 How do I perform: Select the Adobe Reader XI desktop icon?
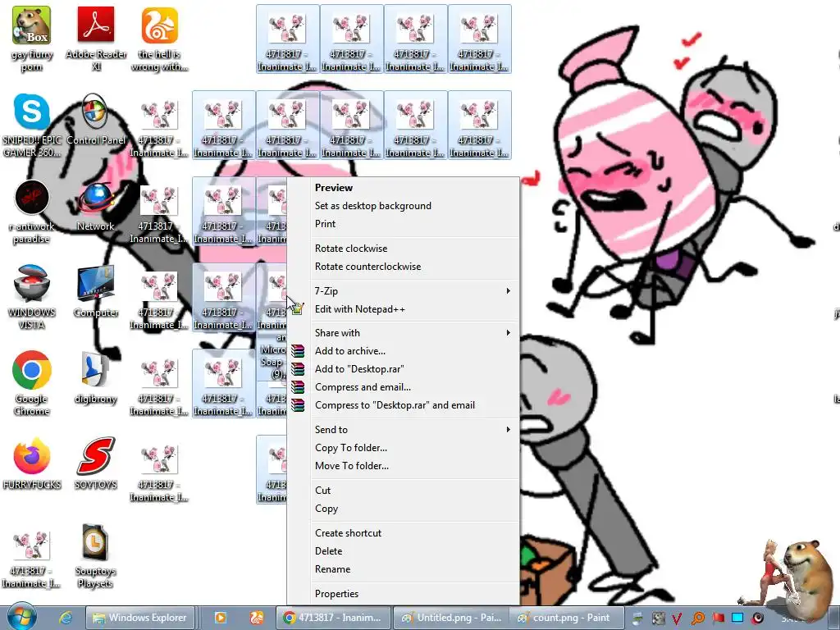pyautogui.click(x=96, y=39)
